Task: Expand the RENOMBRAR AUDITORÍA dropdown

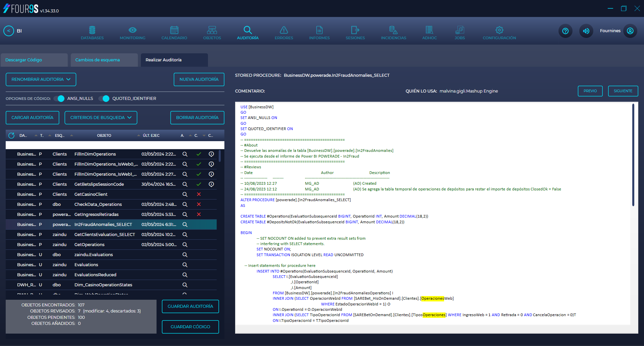Action: coord(41,79)
